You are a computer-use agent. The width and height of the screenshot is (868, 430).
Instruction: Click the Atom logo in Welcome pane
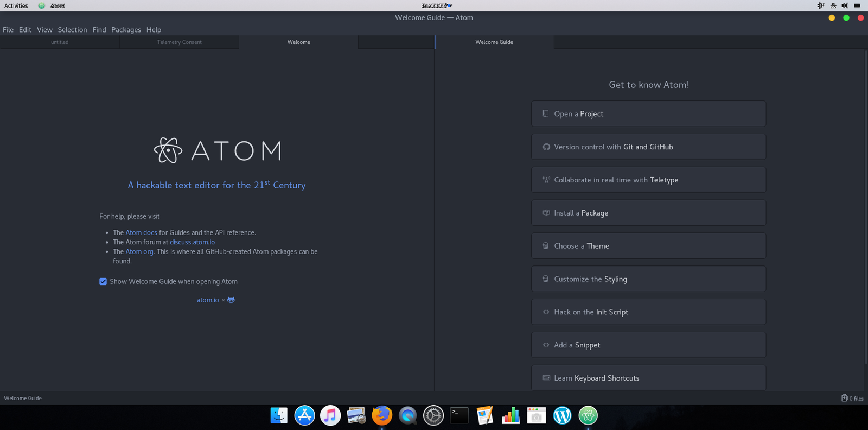click(218, 150)
